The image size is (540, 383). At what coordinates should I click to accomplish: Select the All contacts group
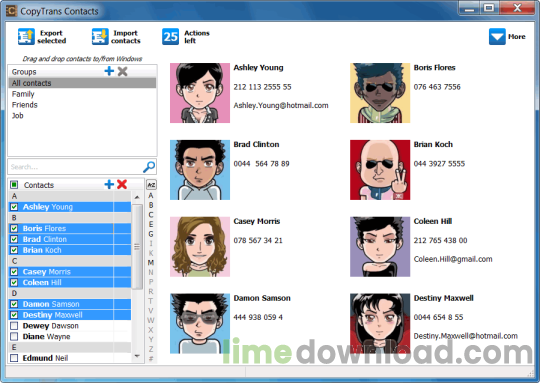click(x=82, y=83)
